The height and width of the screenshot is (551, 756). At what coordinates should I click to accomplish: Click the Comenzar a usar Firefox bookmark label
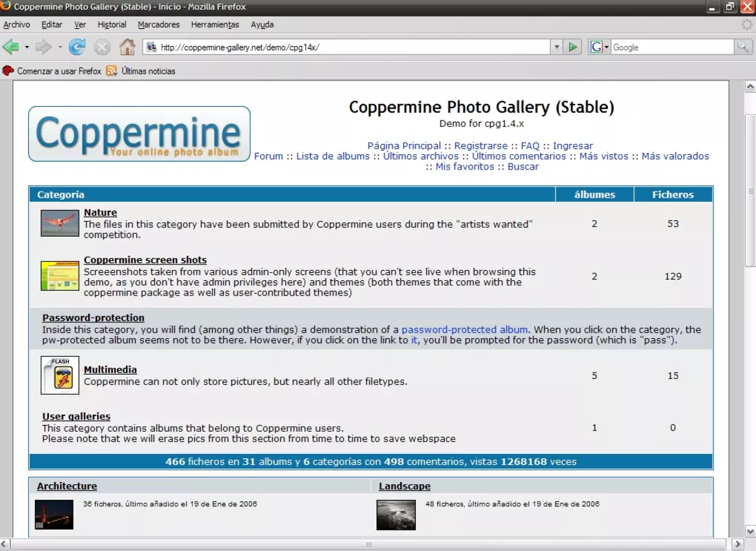pos(59,71)
